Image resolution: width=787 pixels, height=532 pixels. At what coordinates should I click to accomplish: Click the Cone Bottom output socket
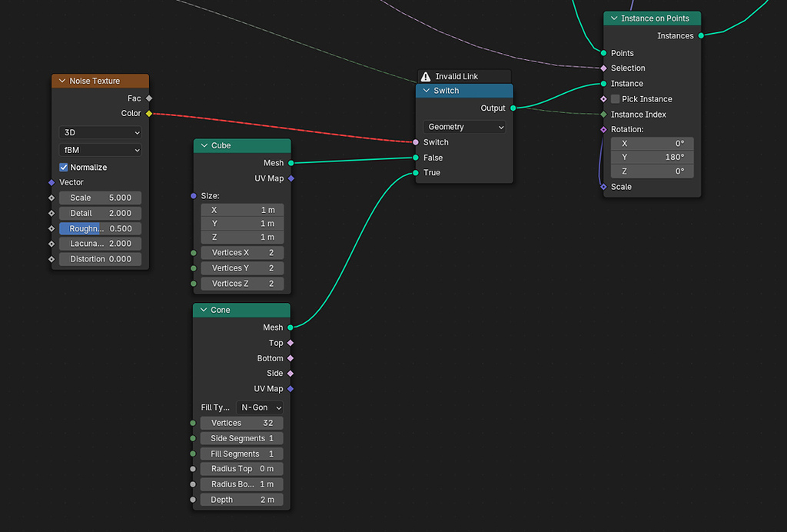click(291, 358)
